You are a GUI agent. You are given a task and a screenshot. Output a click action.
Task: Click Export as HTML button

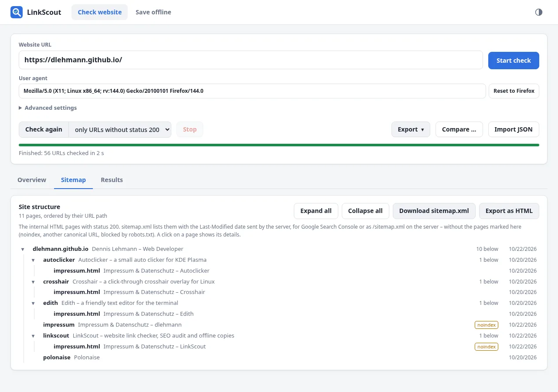click(509, 211)
